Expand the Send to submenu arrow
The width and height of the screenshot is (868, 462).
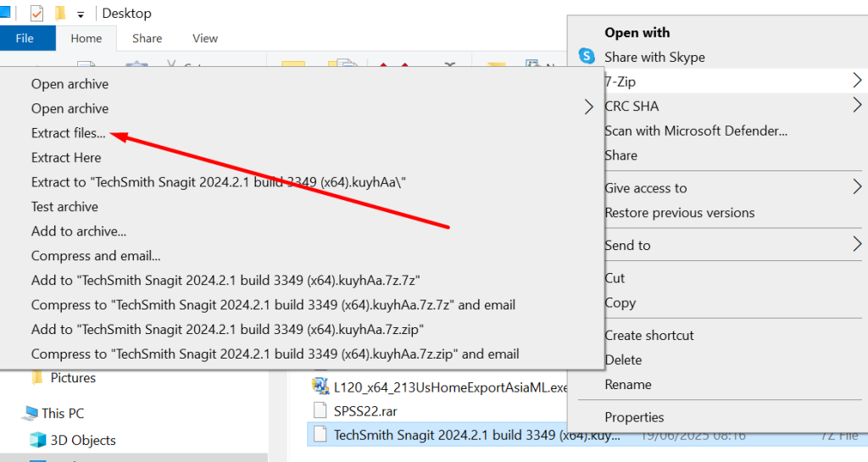(x=857, y=245)
